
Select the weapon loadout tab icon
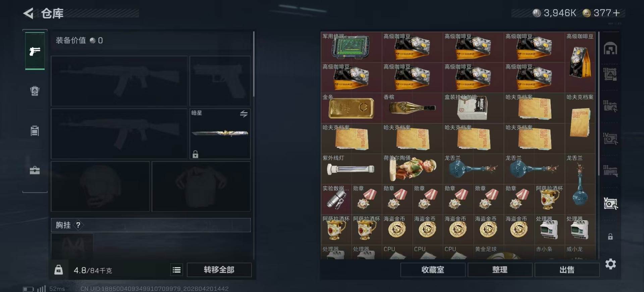[35, 51]
